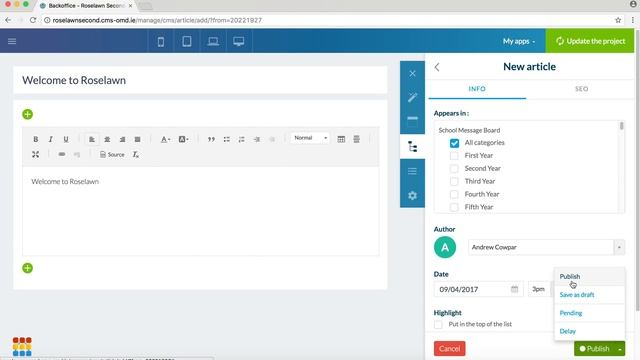
Task: Open the 3pm time dropdown
Action: coord(540,289)
